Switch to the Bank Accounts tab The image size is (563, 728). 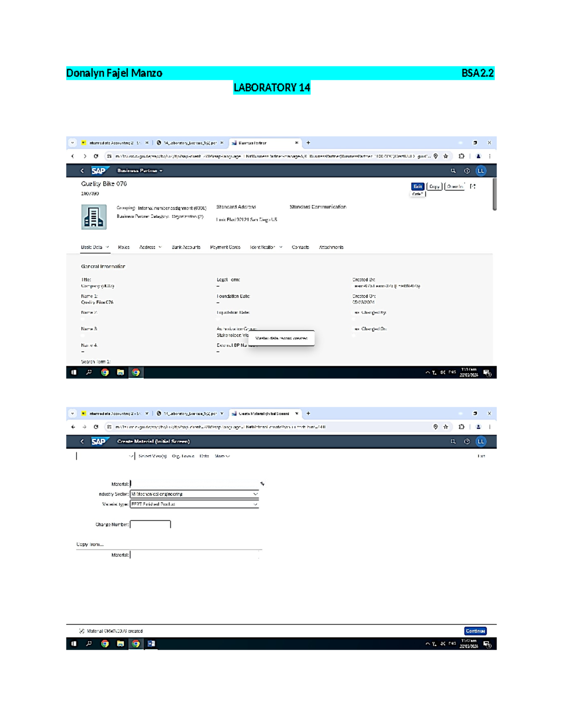pos(186,247)
